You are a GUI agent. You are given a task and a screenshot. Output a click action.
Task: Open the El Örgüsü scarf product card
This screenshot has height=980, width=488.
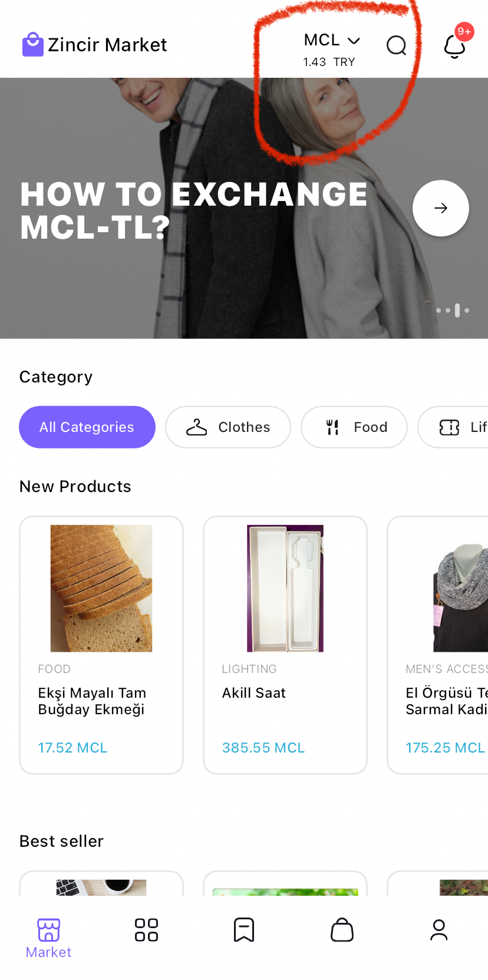coord(439,645)
